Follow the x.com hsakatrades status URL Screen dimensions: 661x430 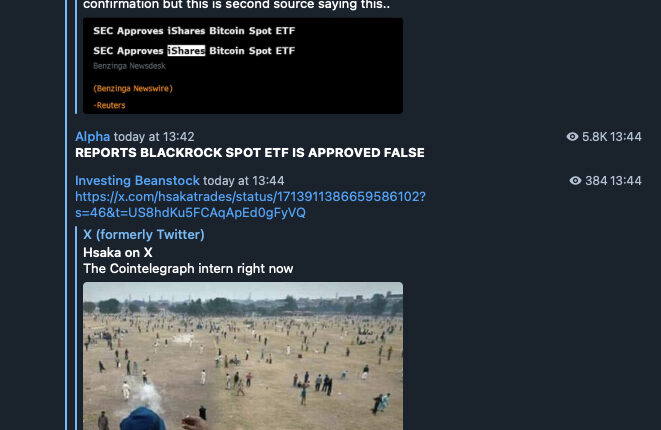click(250, 204)
